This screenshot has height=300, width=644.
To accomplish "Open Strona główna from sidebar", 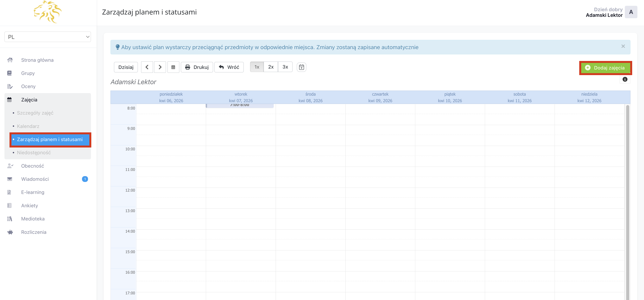I will pos(37,60).
